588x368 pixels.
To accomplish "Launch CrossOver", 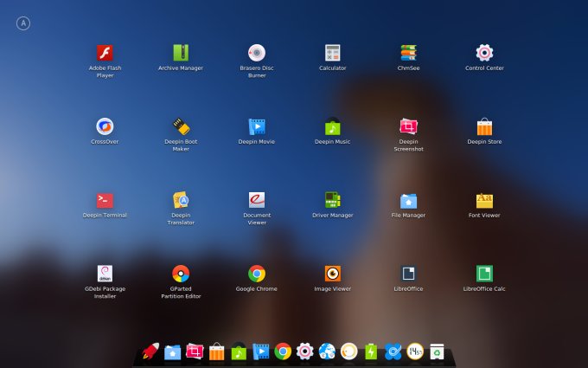I will tap(105, 126).
